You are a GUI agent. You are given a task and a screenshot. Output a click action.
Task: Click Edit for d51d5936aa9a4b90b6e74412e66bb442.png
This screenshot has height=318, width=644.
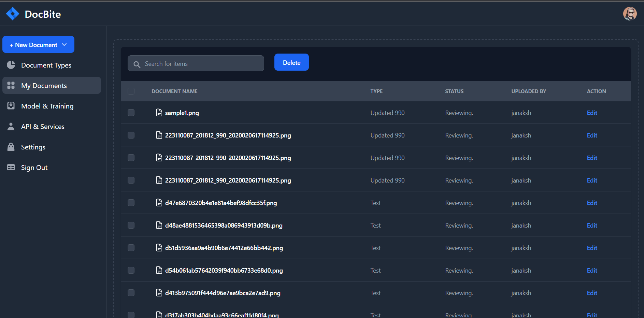coord(592,248)
